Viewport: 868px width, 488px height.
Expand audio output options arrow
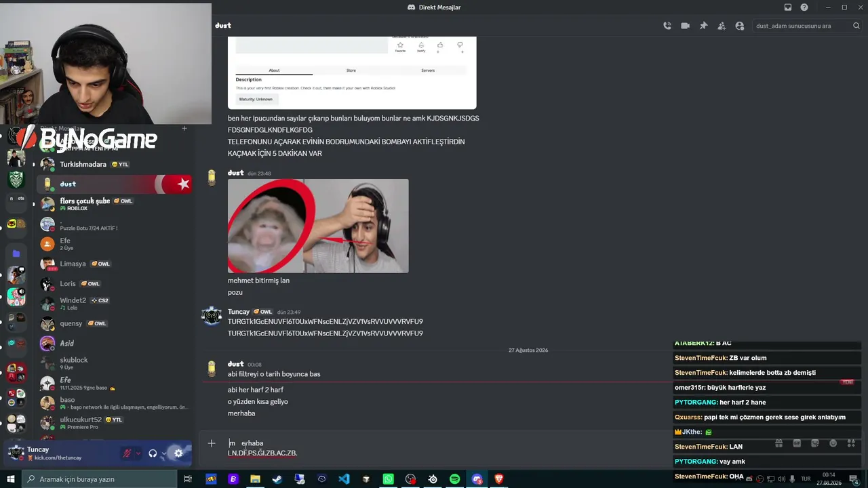163,453
